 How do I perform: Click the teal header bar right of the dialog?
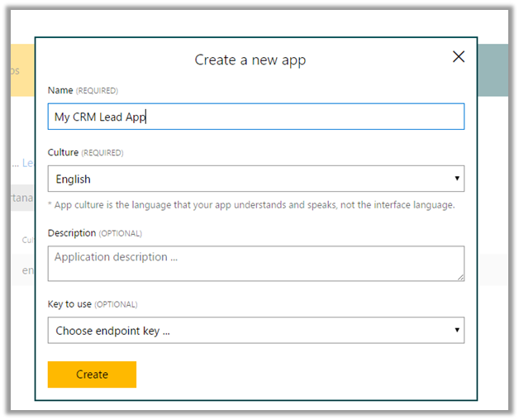click(493, 70)
